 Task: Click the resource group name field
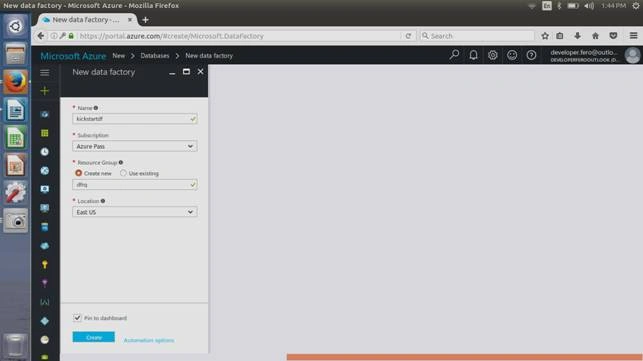tap(135, 185)
